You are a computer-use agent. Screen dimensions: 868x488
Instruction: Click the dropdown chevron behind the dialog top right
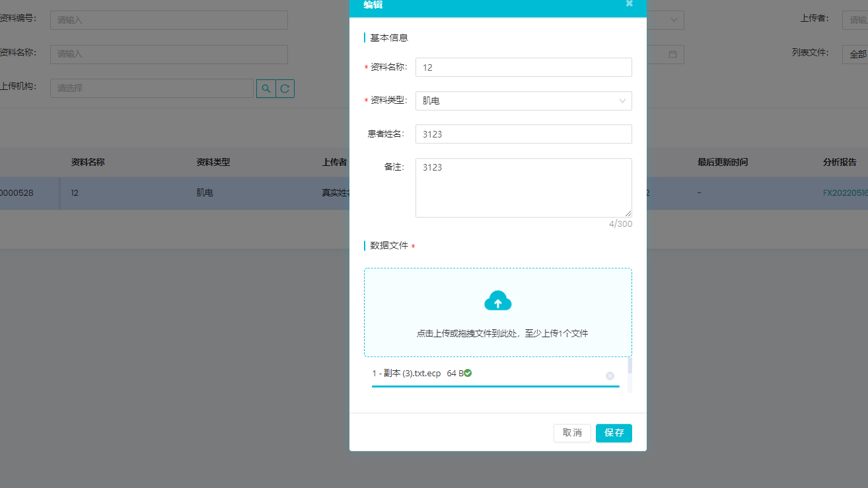pos(674,20)
